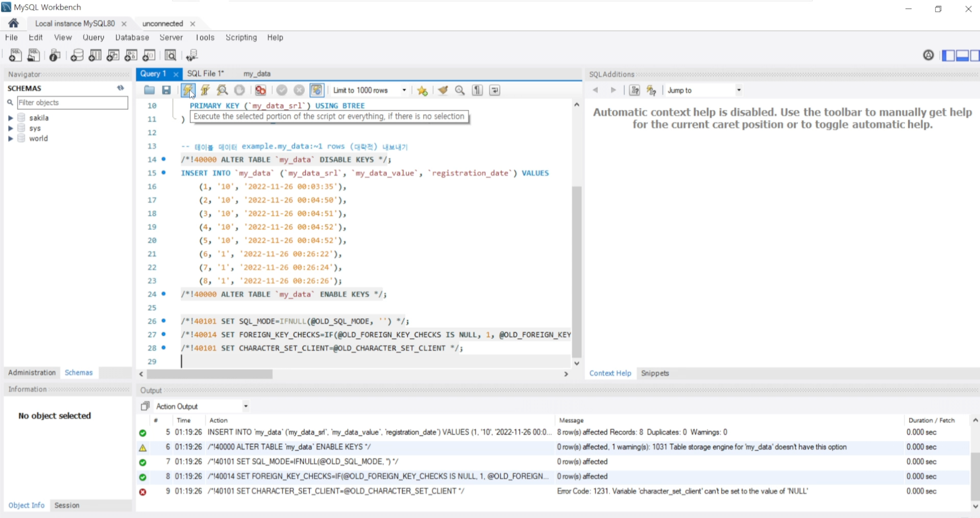The height and width of the screenshot is (518, 980).
Task: Expand the sakila schema
Action: pos(10,118)
